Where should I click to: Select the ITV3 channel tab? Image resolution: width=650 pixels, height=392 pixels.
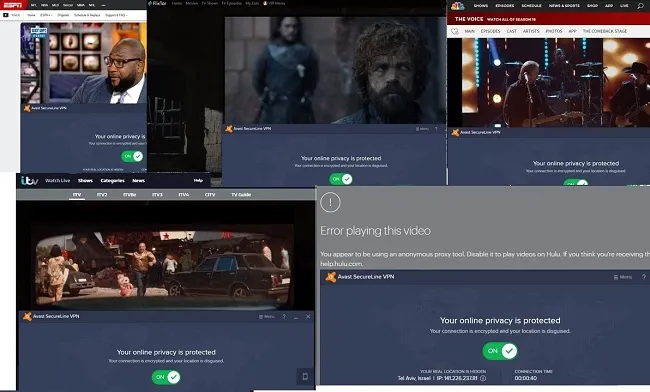pos(157,195)
